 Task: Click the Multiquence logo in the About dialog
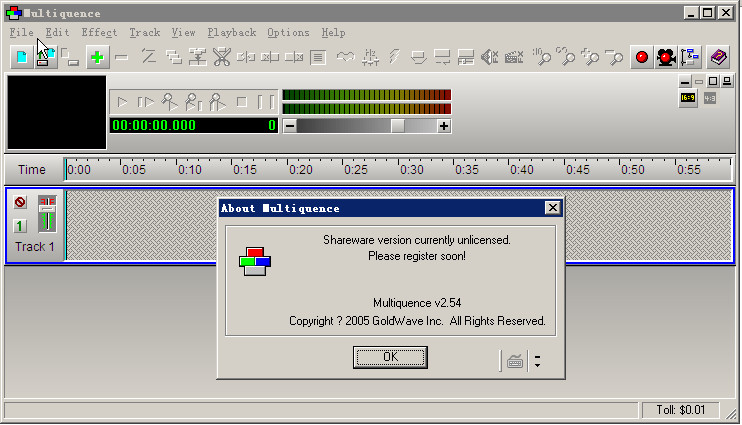(x=255, y=261)
